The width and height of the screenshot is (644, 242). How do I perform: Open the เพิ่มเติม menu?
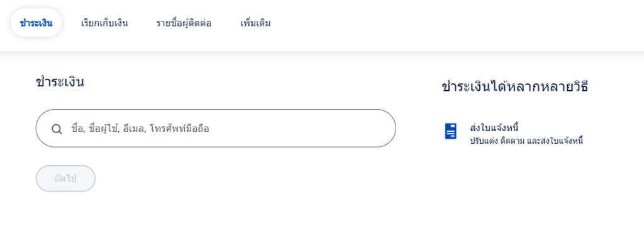pos(255,23)
